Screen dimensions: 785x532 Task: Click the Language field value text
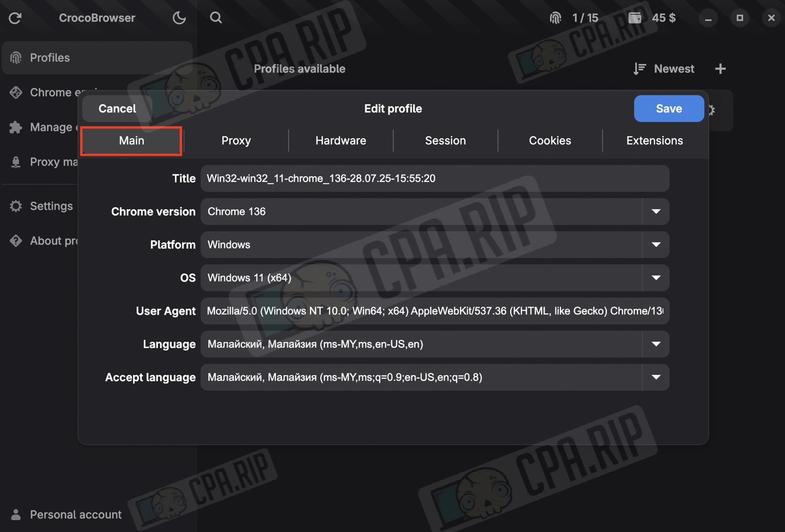(x=315, y=344)
